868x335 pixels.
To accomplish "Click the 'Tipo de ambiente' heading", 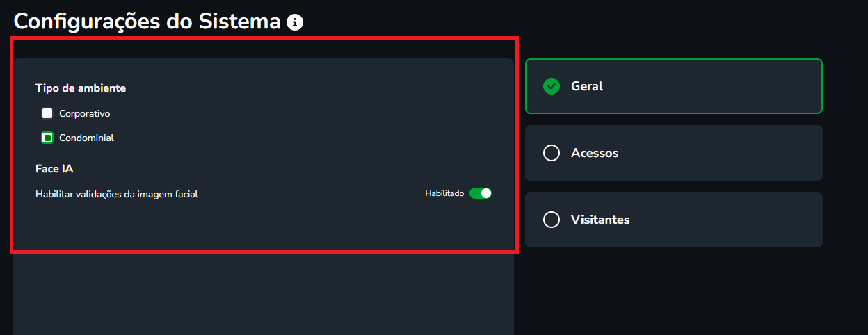I will pos(81,88).
